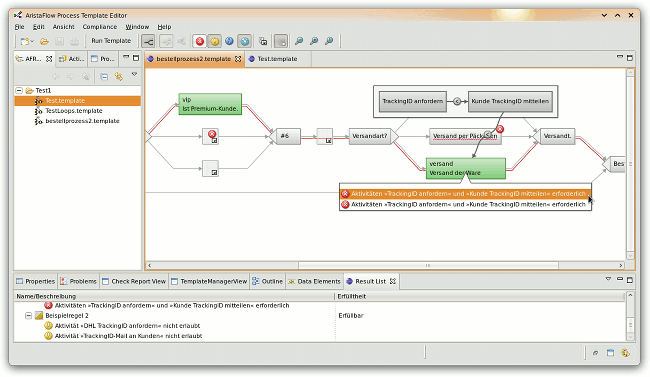Viewport: 650px width, 377px height.
Task: Toggle the grey square toolbar button
Action: [281, 41]
